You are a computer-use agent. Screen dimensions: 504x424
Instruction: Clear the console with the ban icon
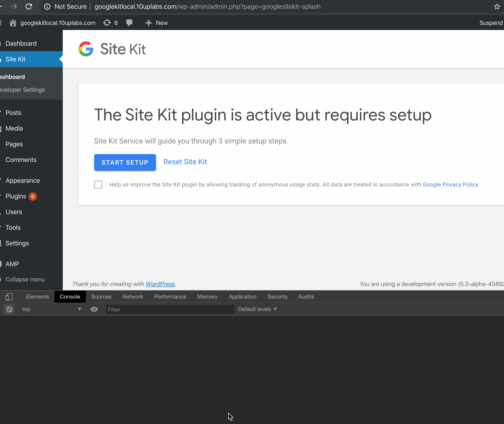point(9,309)
